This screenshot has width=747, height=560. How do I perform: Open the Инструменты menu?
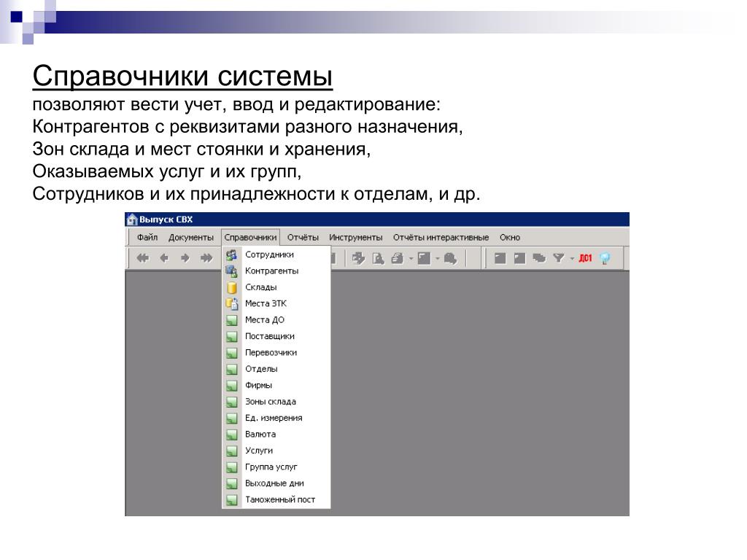[356, 237]
